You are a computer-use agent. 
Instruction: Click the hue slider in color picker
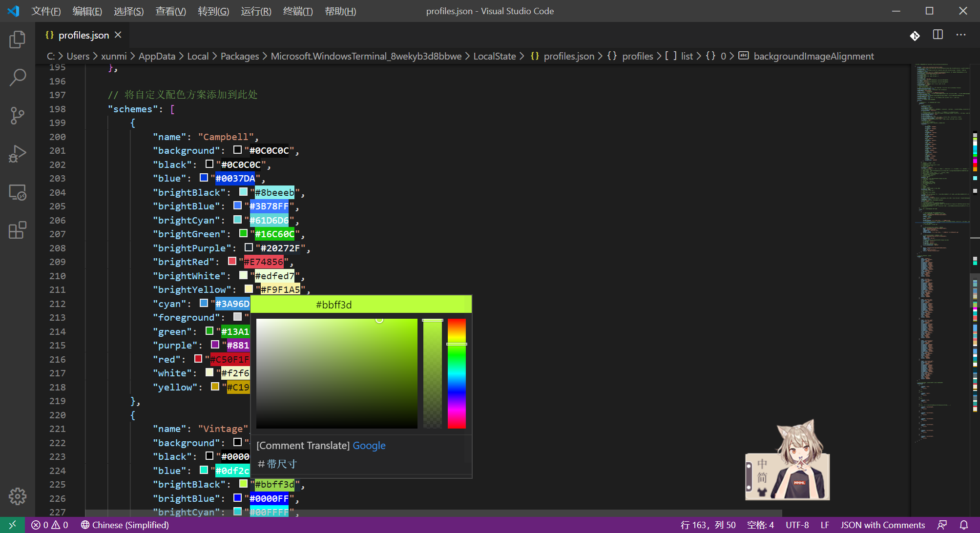click(x=457, y=373)
